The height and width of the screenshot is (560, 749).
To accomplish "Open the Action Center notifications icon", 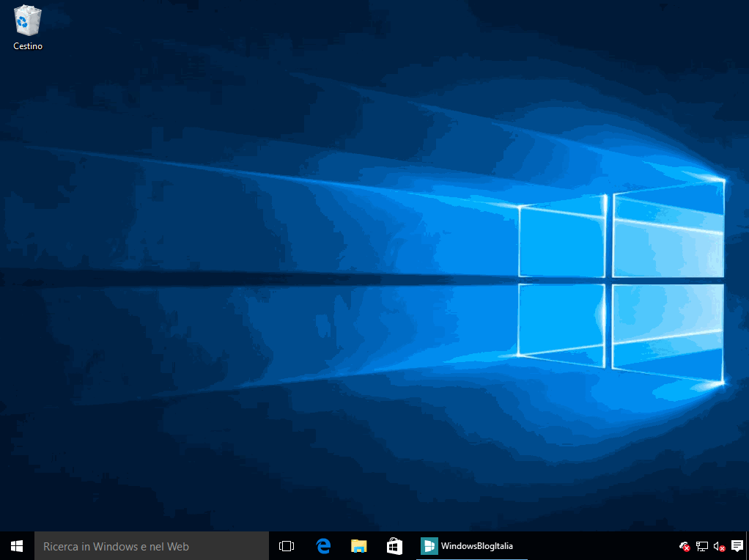I will (737, 545).
